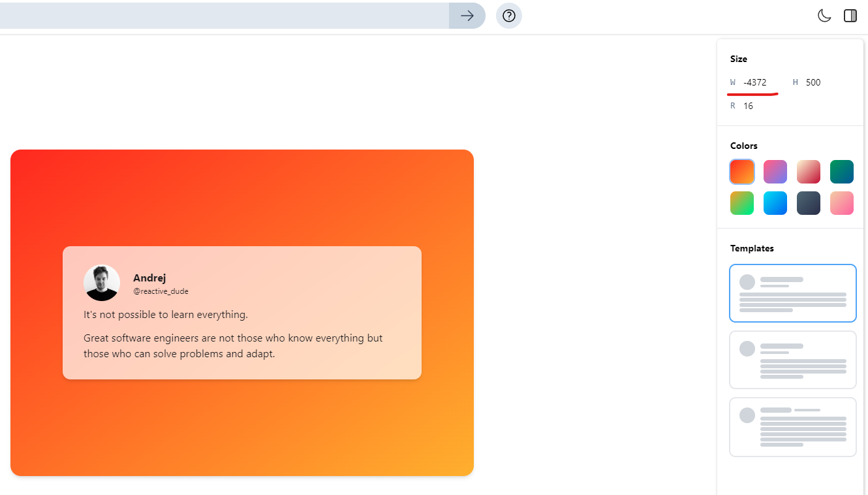Screen dimensions: 868x495
Task: Choose the second template layout
Action: pos(793,359)
